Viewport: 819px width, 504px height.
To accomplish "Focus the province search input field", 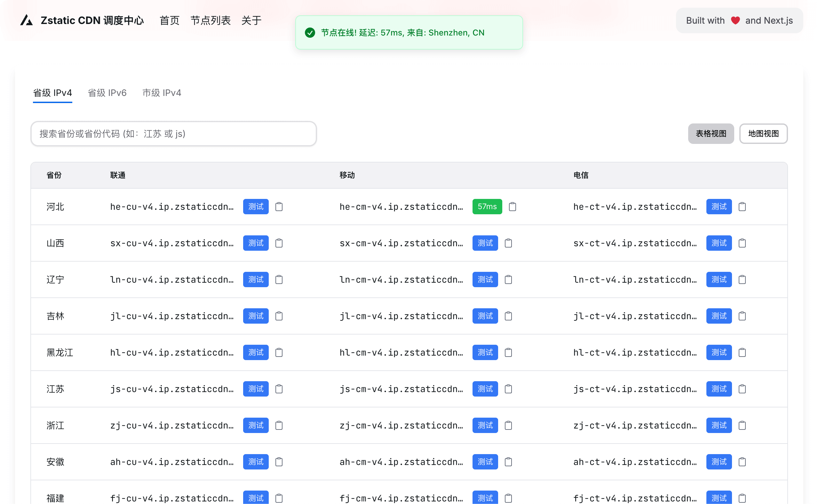I will [x=173, y=134].
